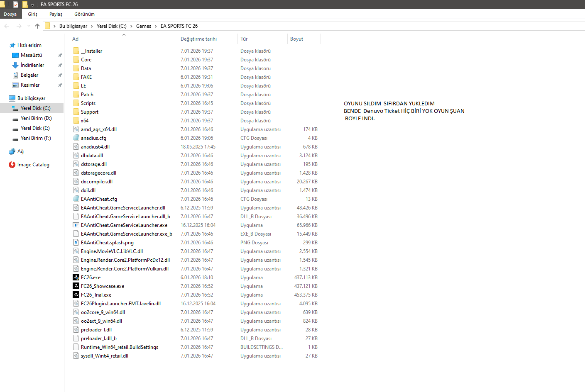Select the Patch folder icon
Image resolution: width=585 pixels, height=392 pixels.
76,94
